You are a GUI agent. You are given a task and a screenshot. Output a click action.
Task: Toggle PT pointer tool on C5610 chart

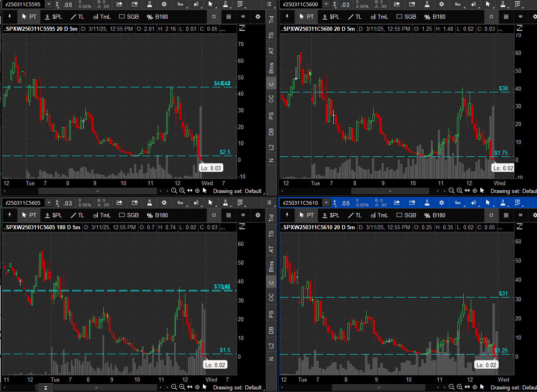pos(307,215)
